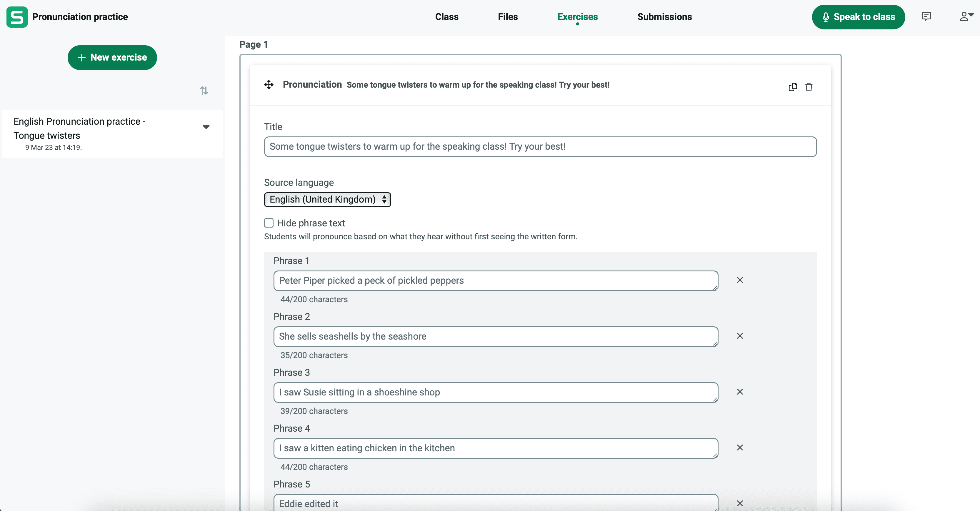Click the 35/200 characters counter
The height and width of the screenshot is (511, 980).
[314, 355]
